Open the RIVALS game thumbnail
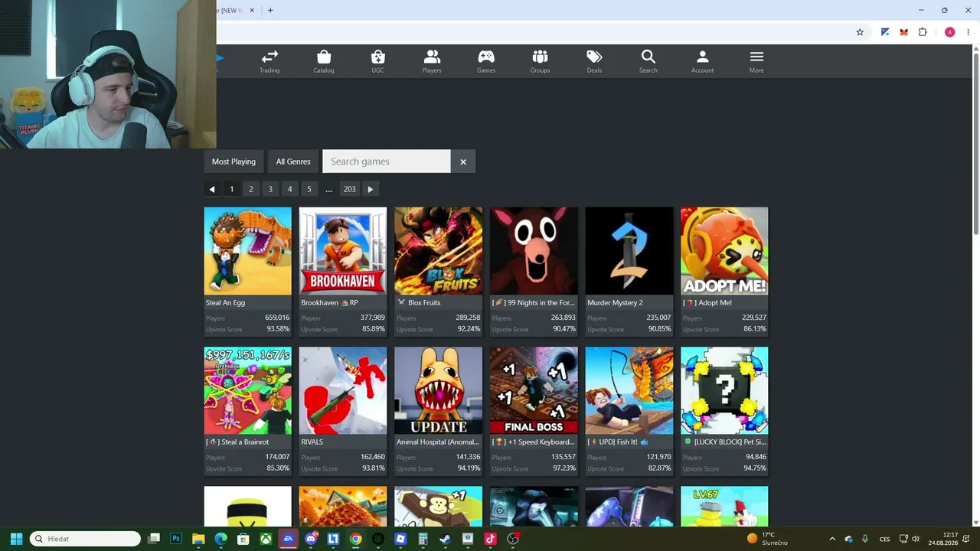Viewport: 980px width, 551px height. [x=343, y=391]
